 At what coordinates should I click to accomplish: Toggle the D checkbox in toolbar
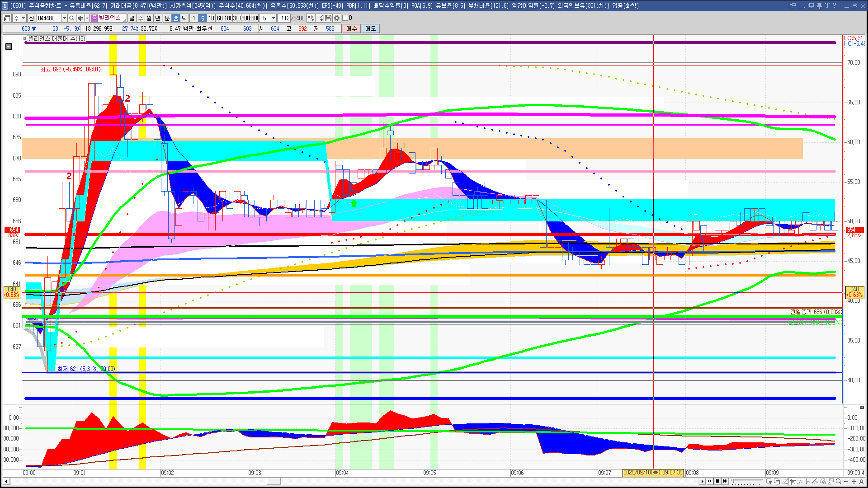[345, 18]
